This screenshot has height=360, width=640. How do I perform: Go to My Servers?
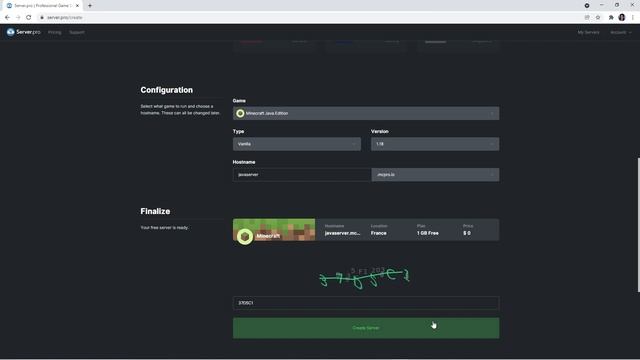588,32
